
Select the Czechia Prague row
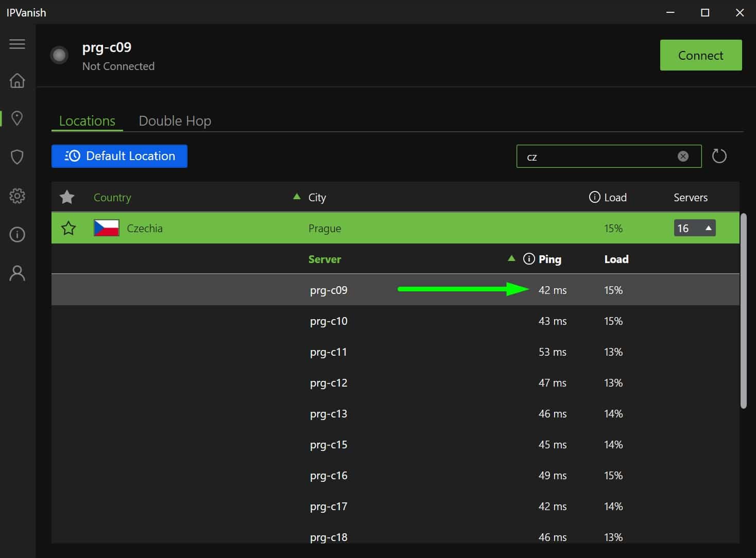pos(396,228)
